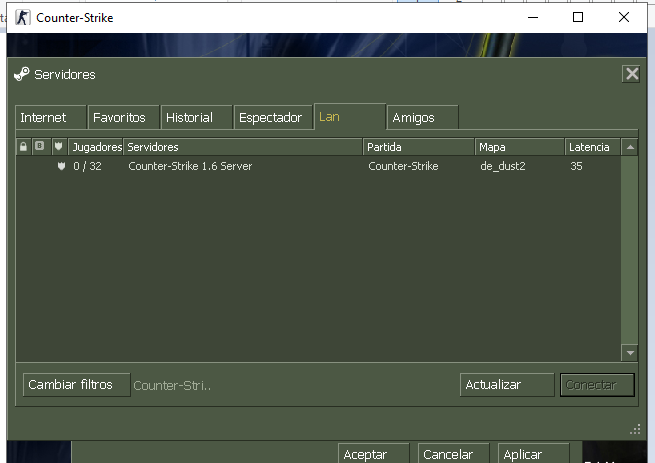Viewport: 655px width, 463px height.
Task: Click the dialog resize grip corner
Action: [635, 430]
